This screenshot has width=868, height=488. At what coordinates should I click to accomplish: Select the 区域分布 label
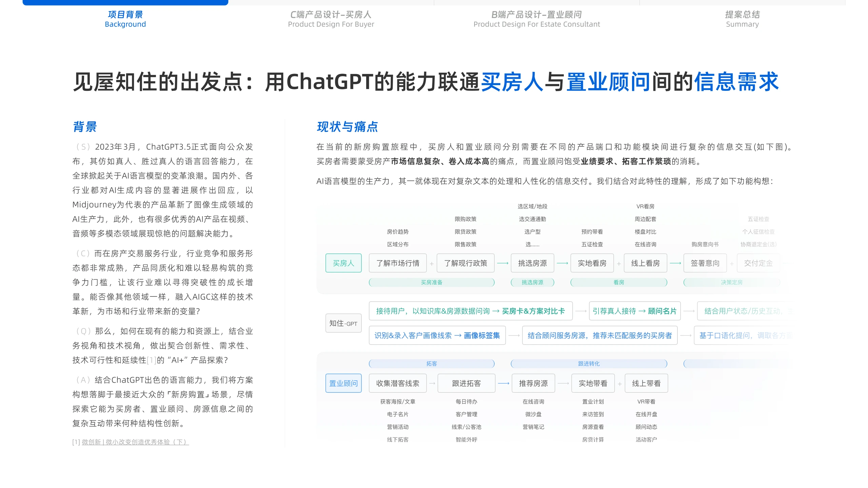click(x=398, y=244)
